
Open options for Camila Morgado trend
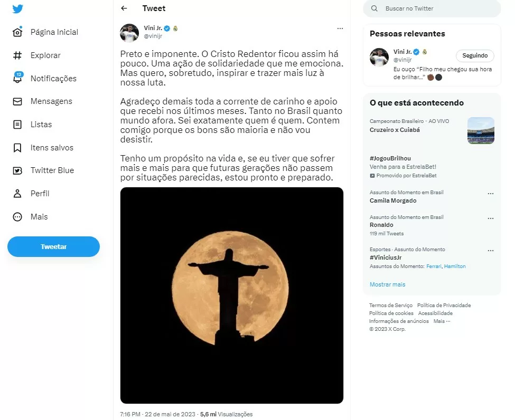pos(491,193)
